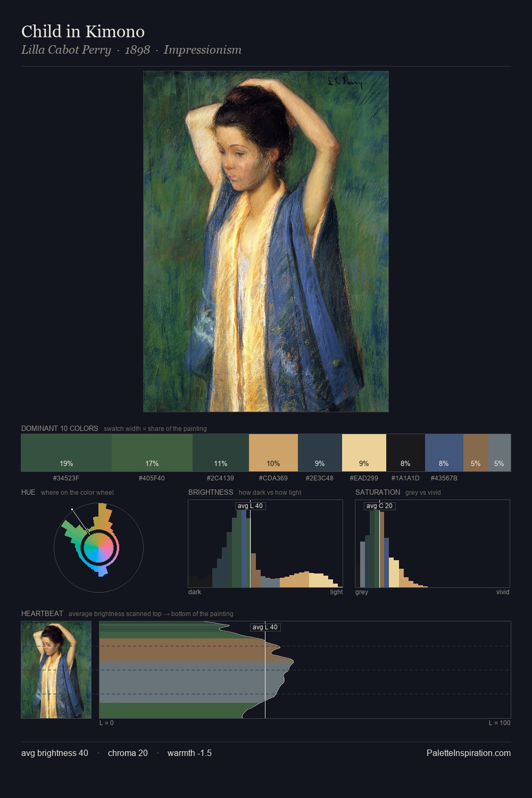Screen dimensions: 532x798
Task: Click the Saturation histogram chart
Action: 433,544
